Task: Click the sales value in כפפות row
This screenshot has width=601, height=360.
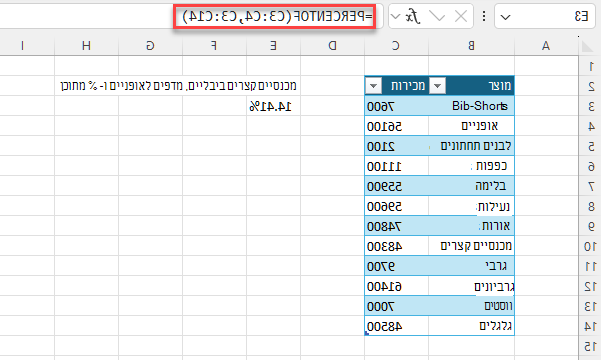Action: point(397,166)
